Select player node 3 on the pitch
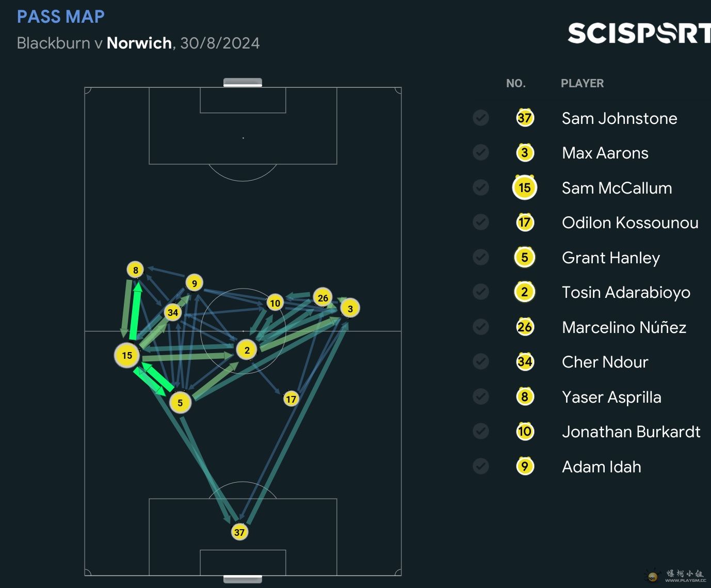The height and width of the screenshot is (588, 711). [350, 309]
